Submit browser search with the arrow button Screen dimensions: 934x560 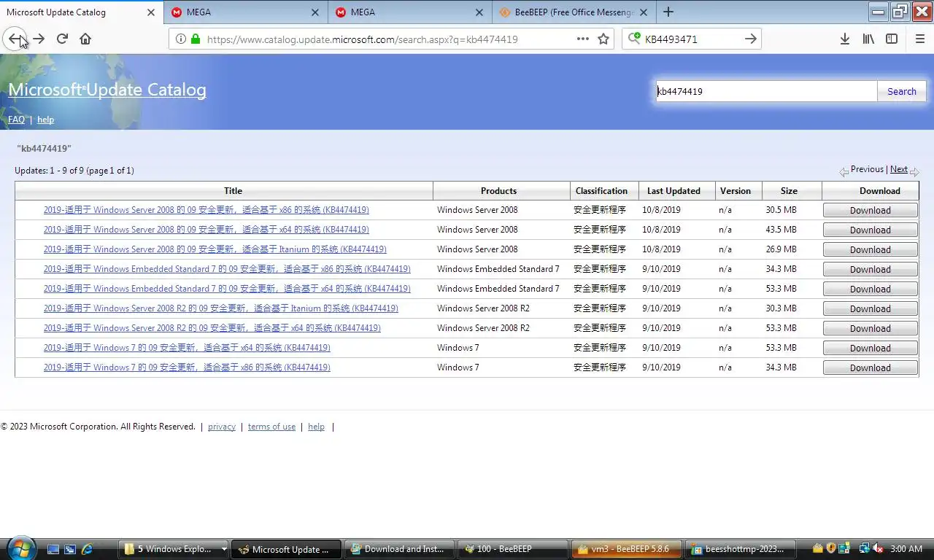click(750, 39)
